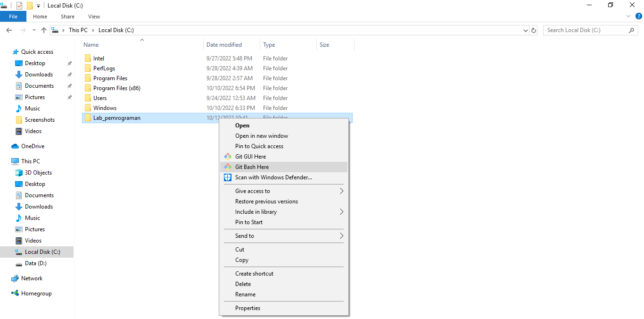This screenshot has width=644, height=319.
Task: Open the address bar dropdown arrow
Action: coord(525,30)
